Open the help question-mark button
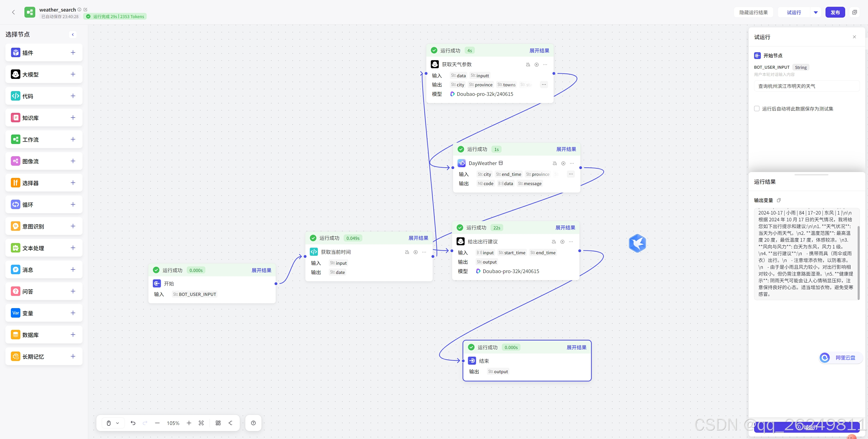Screen dimensions: 868x439 [253, 423]
